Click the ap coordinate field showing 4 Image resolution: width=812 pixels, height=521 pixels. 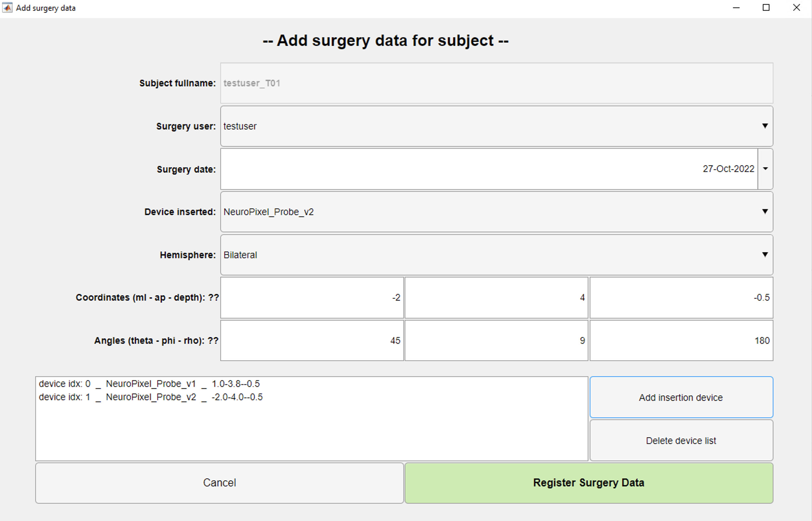click(496, 298)
